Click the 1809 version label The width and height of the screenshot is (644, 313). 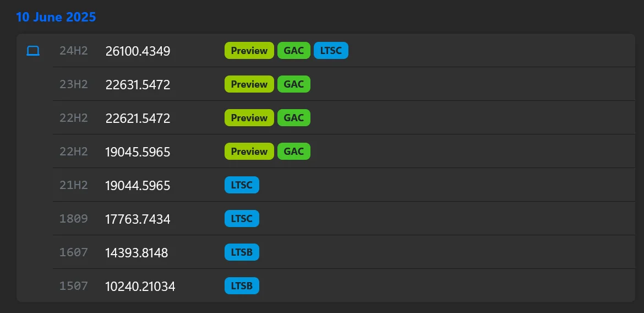[x=74, y=219]
